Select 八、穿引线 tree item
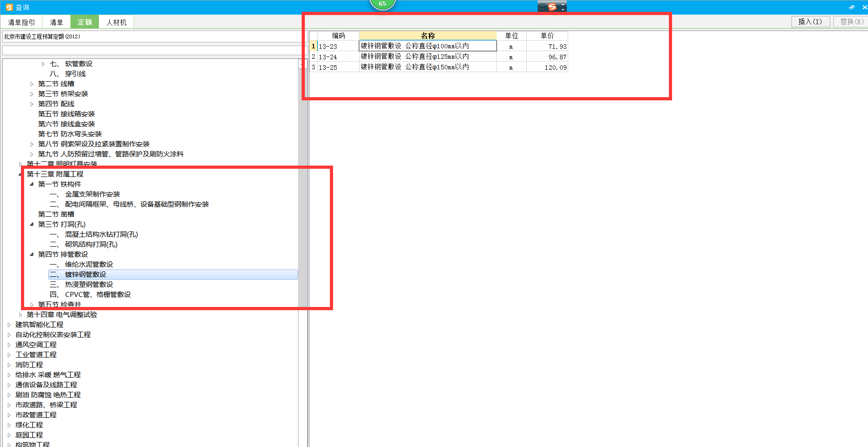Image resolution: width=868 pixels, height=447 pixels. (x=67, y=74)
